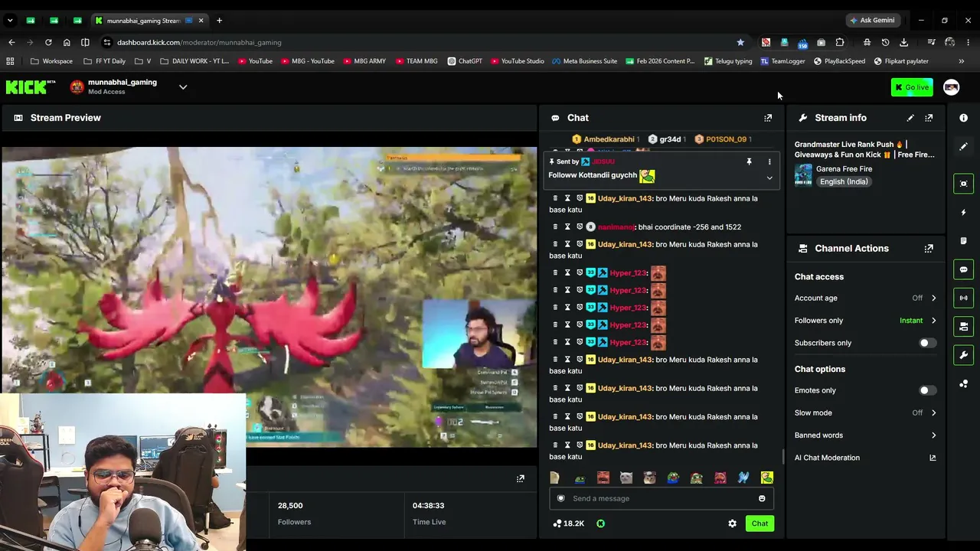Image resolution: width=980 pixels, height=551 pixels.
Task: Switch to the munnabhai_gaming Stream tab
Action: click(149, 21)
